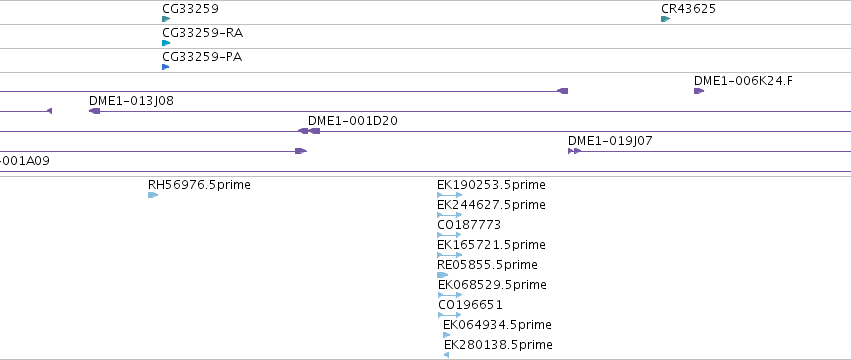Click the CO196651 feature label
This screenshot has width=851, height=360.
(470, 305)
